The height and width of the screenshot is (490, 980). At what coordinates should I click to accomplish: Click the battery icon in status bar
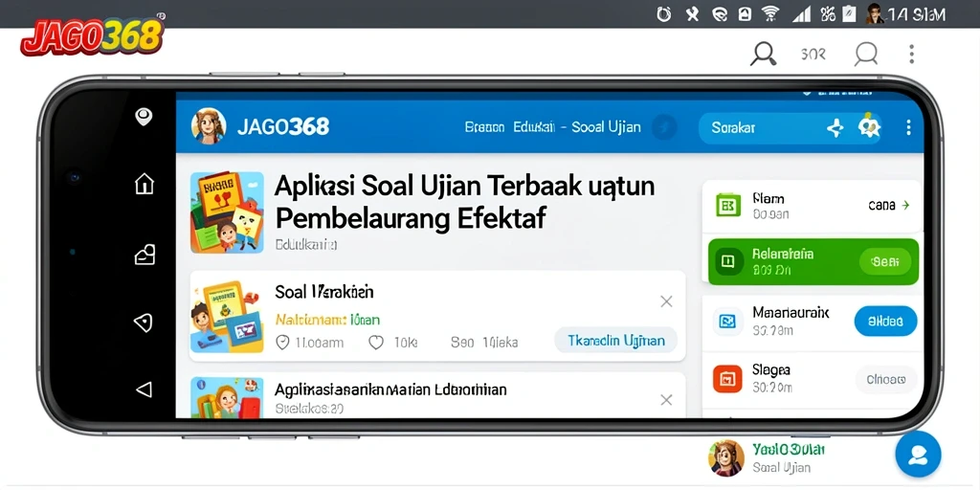point(849,13)
